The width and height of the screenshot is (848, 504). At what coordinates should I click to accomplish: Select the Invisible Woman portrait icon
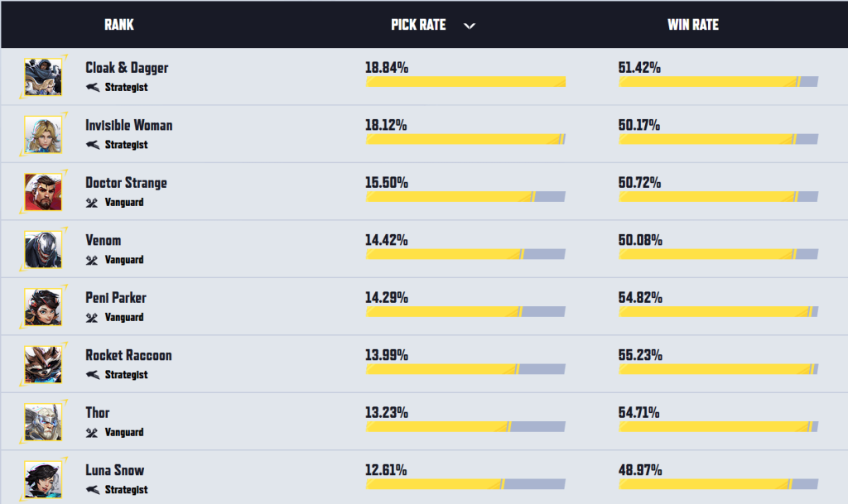click(x=43, y=135)
